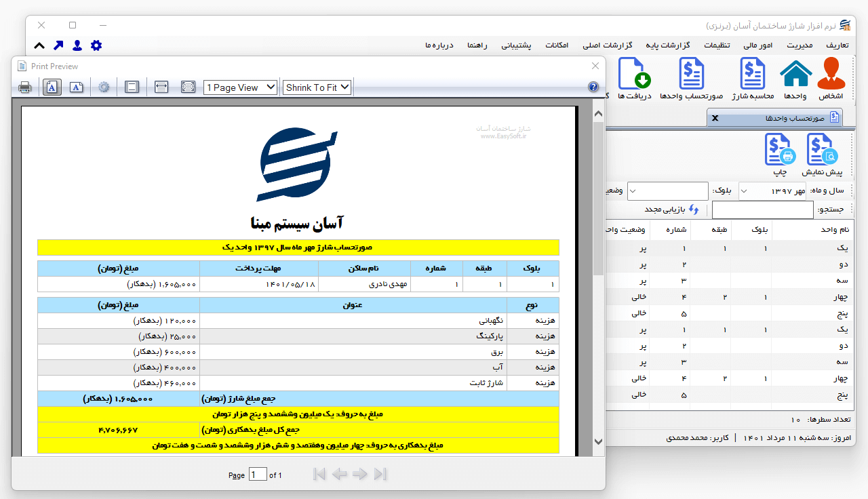
Task: Open the 1 Page View dropdown
Action: point(240,87)
